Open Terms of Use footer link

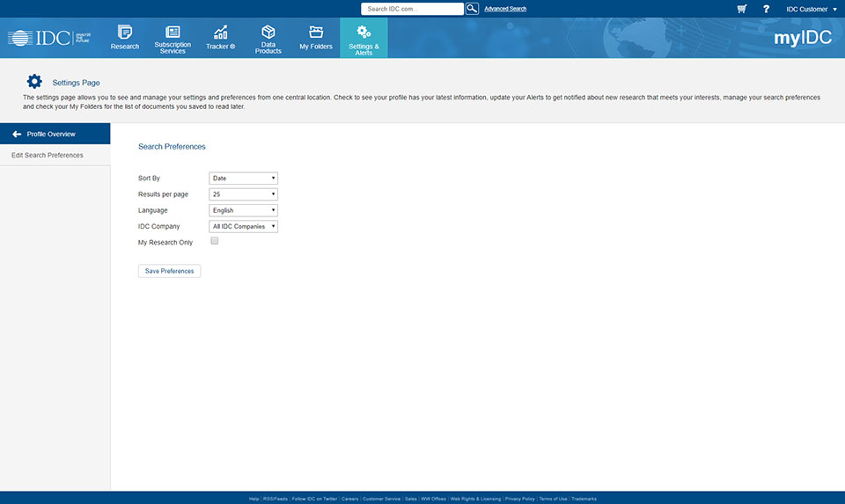(x=553, y=499)
